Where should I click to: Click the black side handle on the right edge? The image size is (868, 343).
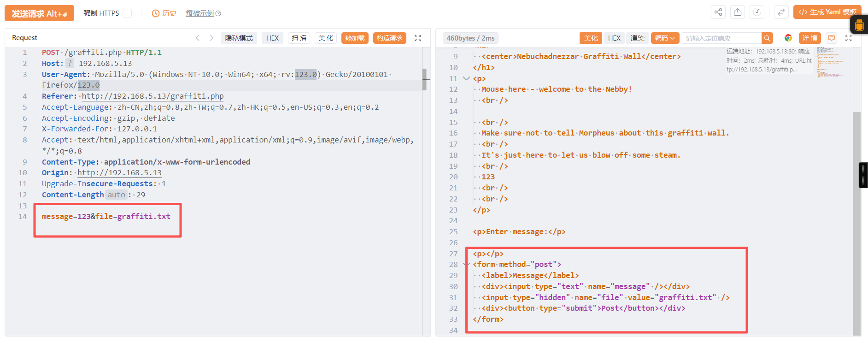tap(863, 175)
